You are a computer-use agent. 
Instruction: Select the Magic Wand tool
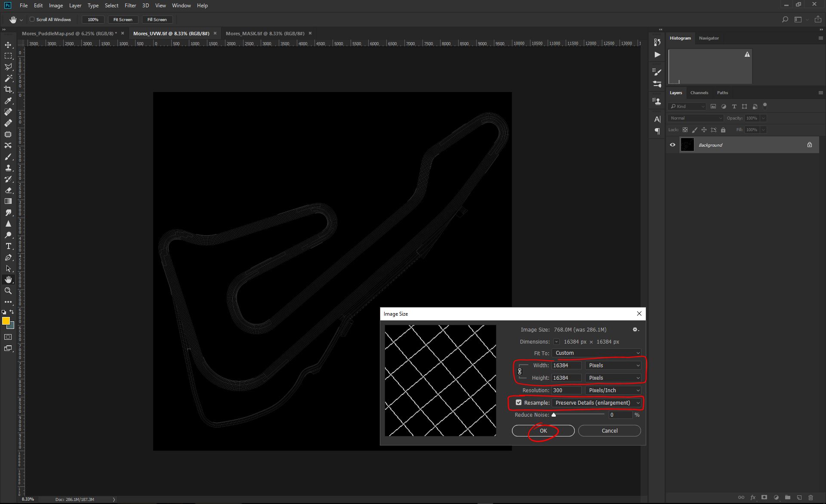[x=8, y=78]
